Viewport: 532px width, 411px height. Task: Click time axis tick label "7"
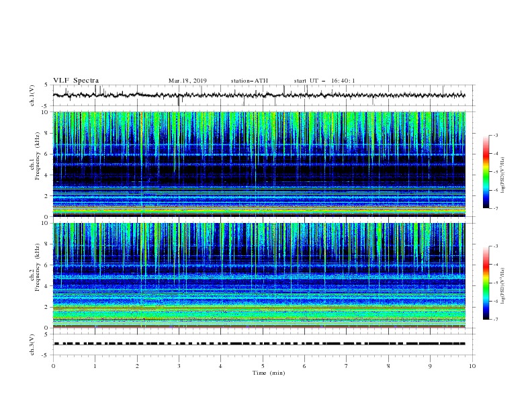[347, 366]
